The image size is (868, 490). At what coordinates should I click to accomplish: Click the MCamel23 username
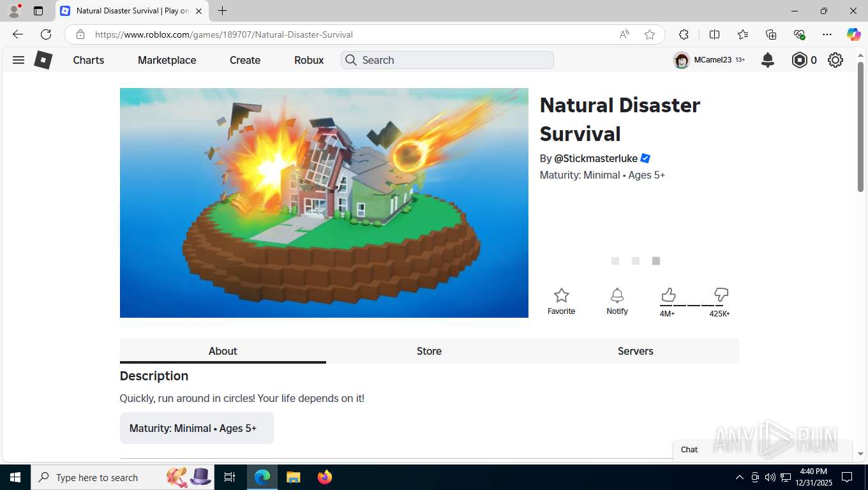pyautogui.click(x=712, y=60)
